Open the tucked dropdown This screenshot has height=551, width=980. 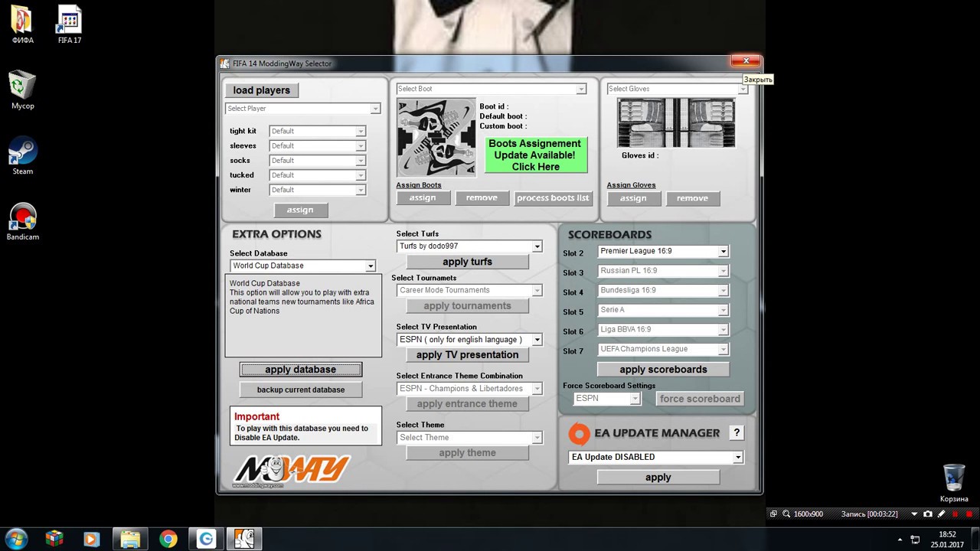[x=317, y=175]
